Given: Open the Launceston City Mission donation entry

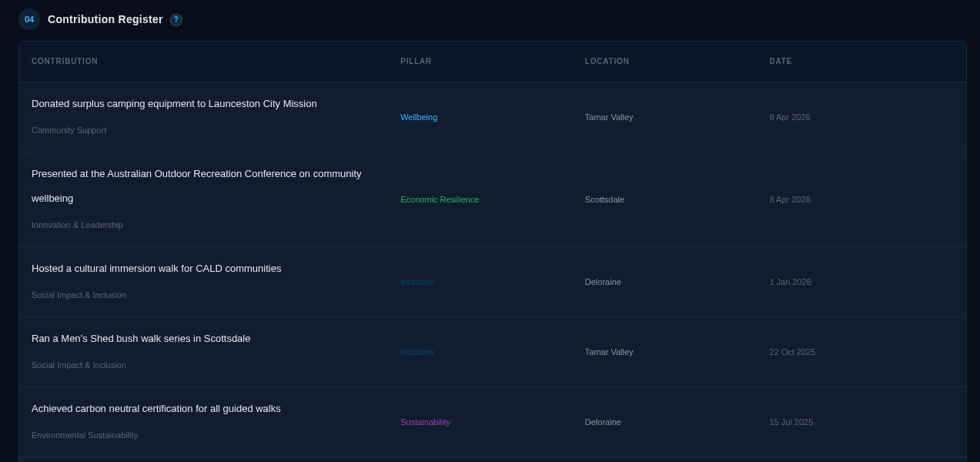Looking at the screenshot, I should click(174, 104).
